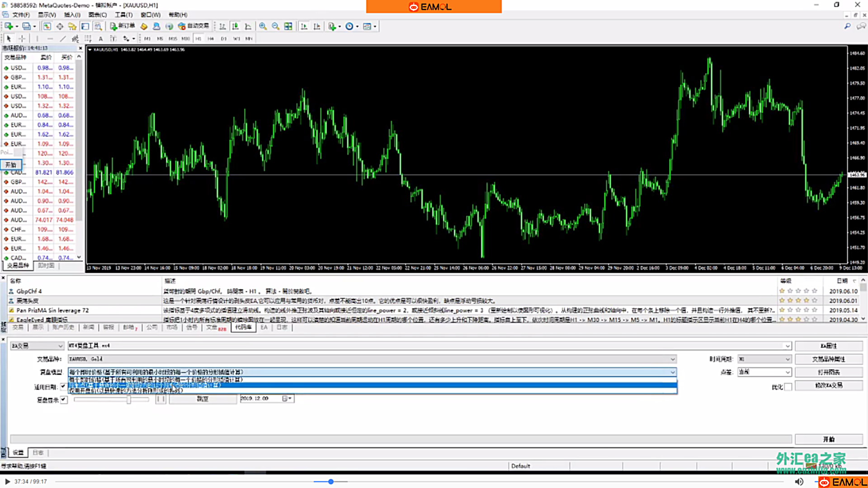Select M1 timeframe button
This screenshot has width=868, height=488.
point(147,38)
